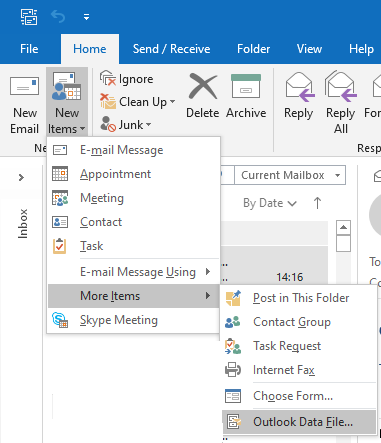This screenshot has height=443, width=381.
Task: Click the message list scroll up arrow
Action: coord(343,228)
